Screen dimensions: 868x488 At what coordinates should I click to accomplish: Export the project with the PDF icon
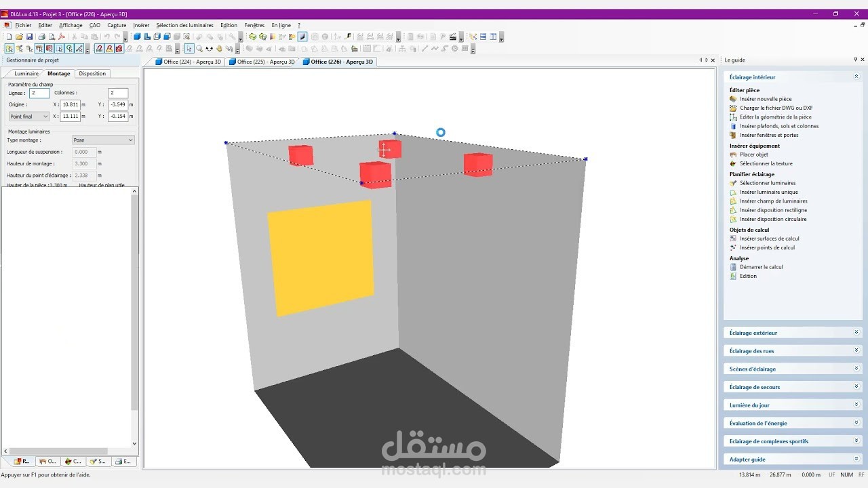[60, 37]
